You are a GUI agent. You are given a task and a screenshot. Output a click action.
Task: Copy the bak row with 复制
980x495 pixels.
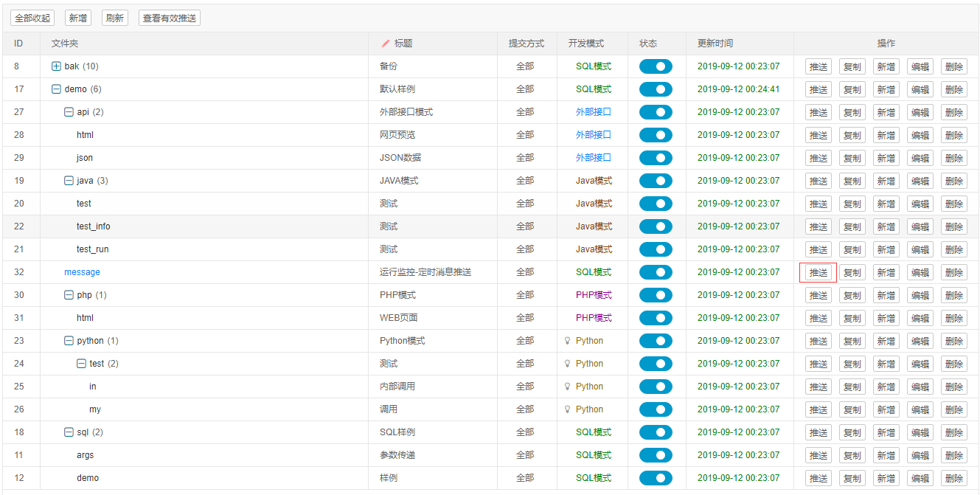click(x=852, y=66)
